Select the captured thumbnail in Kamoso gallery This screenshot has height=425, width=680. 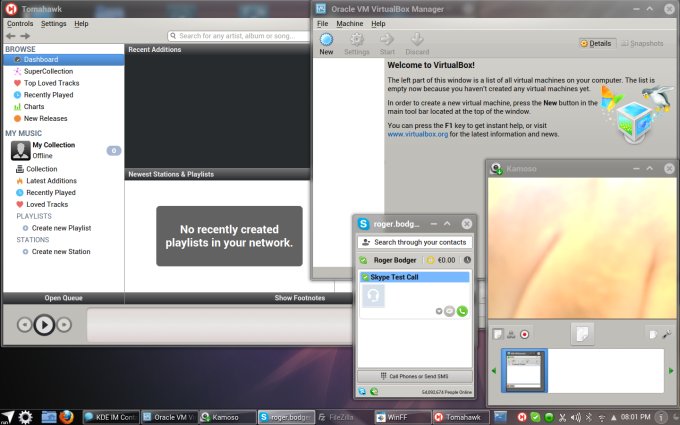point(525,370)
